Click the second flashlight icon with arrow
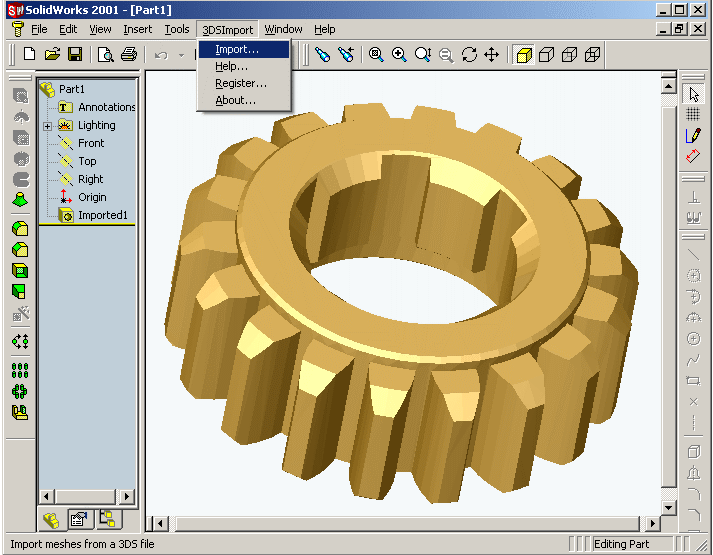 [346, 55]
